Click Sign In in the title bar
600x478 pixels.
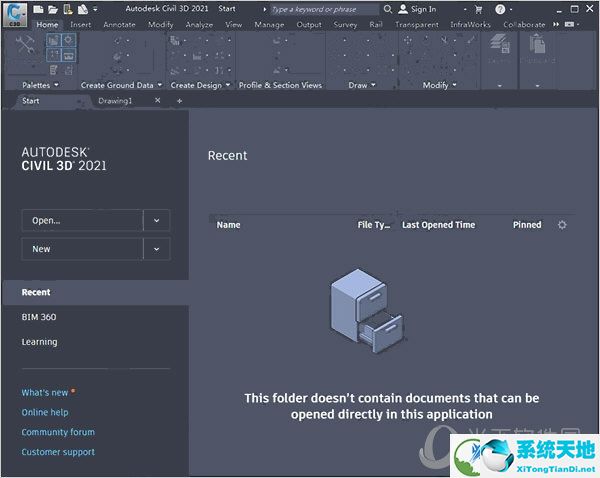tap(424, 9)
